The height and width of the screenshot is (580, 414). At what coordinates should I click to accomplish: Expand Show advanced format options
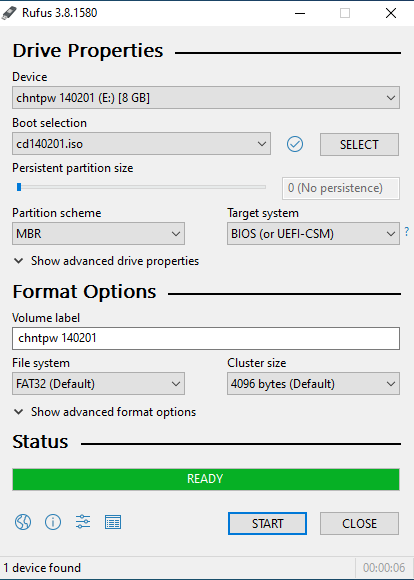click(x=105, y=412)
